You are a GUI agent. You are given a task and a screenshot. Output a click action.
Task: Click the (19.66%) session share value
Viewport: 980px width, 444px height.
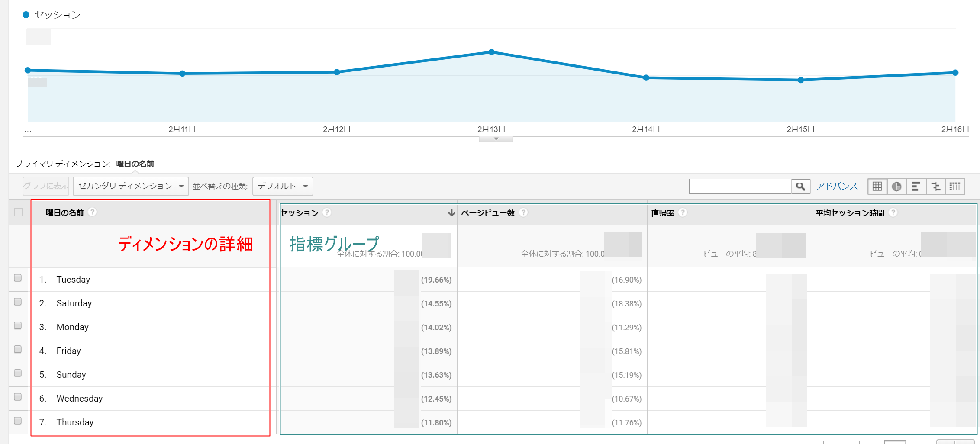coord(436,280)
